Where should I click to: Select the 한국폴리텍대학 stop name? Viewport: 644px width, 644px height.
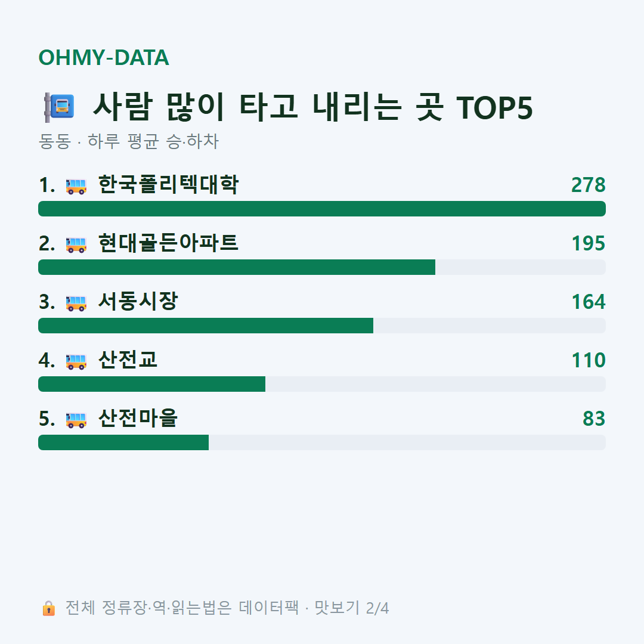(x=168, y=184)
